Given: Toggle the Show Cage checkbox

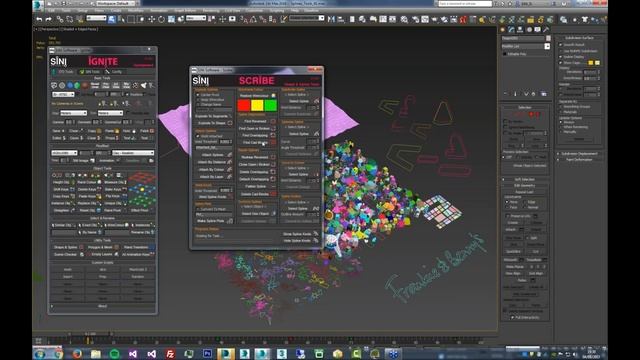Looking at the screenshot, I should tap(561, 62).
